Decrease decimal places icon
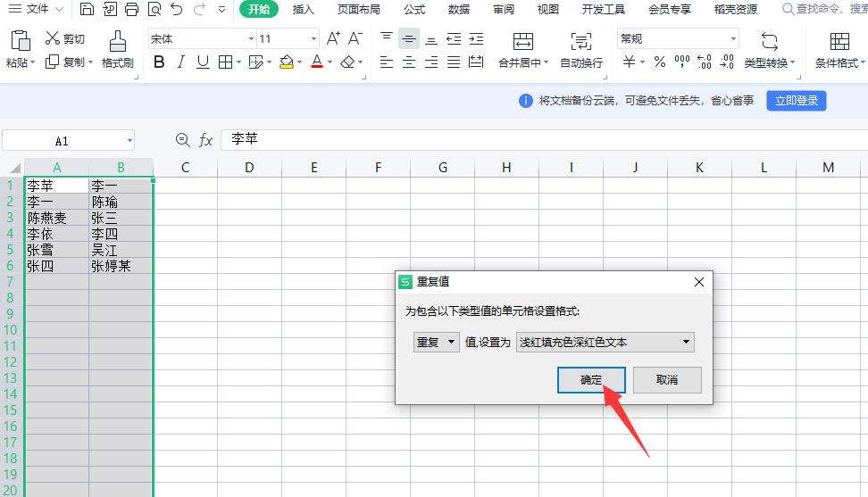Screen dimensions: 868x497 (x=726, y=62)
